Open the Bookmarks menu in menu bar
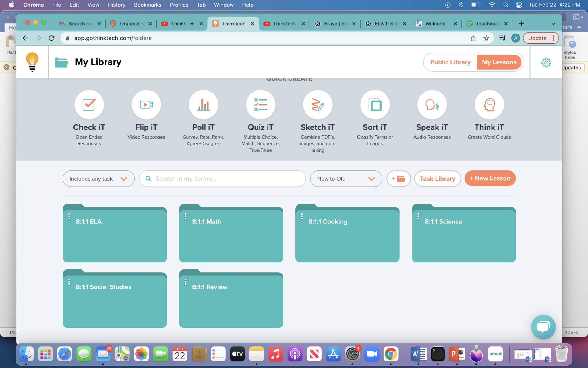The width and height of the screenshot is (588, 368). [148, 5]
